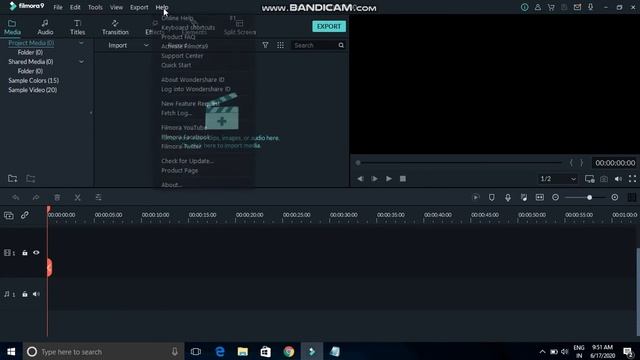This screenshot has width=640, height=360.
Task: Switch to the Transition tab
Action: (x=115, y=27)
